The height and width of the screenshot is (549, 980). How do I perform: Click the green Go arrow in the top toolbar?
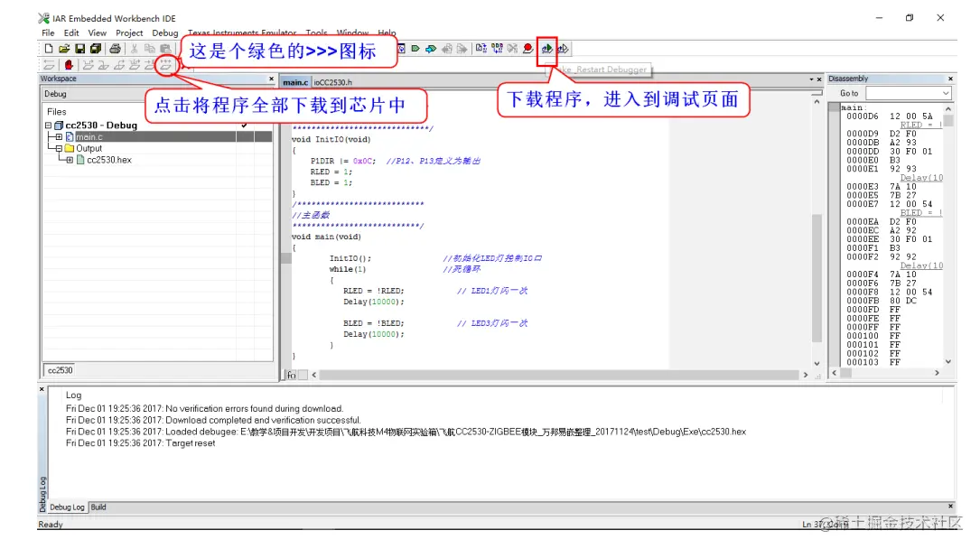pyautogui.click(x=415, y=49)
